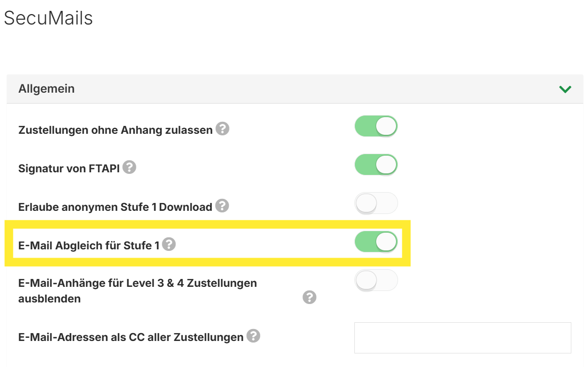Turn off the Signatur von FTAPI switch
This screenshot has width=588, height=367.
pos(376,165)
